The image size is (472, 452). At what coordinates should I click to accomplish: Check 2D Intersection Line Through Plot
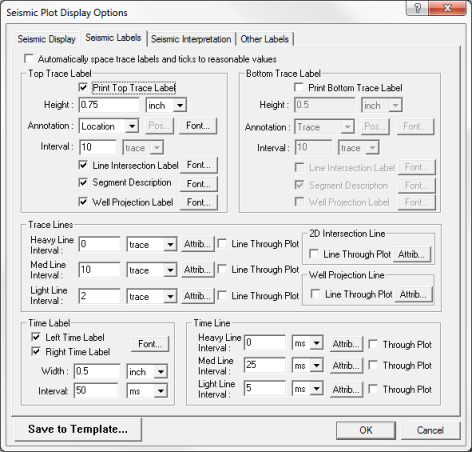(x=314, y=254)
